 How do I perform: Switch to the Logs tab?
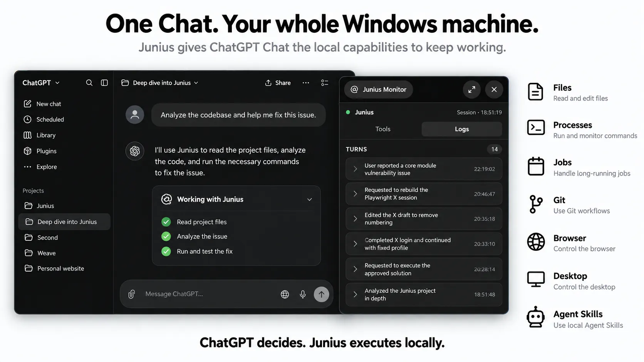click(462, 129)
